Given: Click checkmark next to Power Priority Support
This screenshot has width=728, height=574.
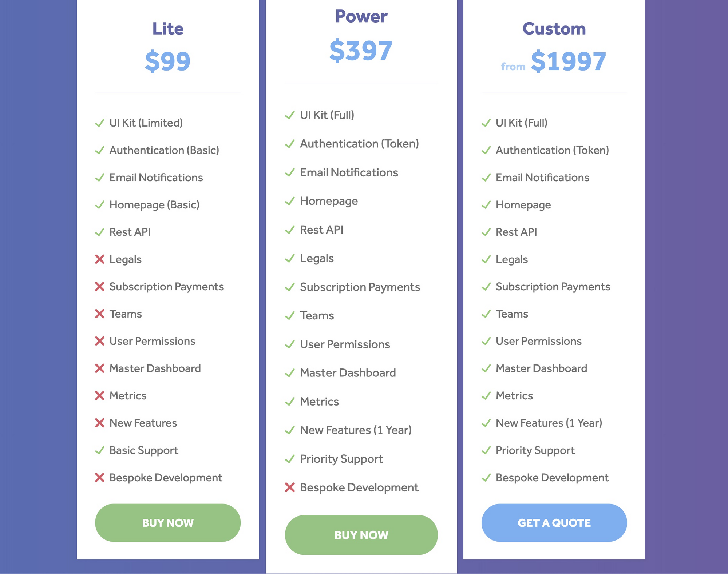Looking at the screenshot, I should 290,459.
